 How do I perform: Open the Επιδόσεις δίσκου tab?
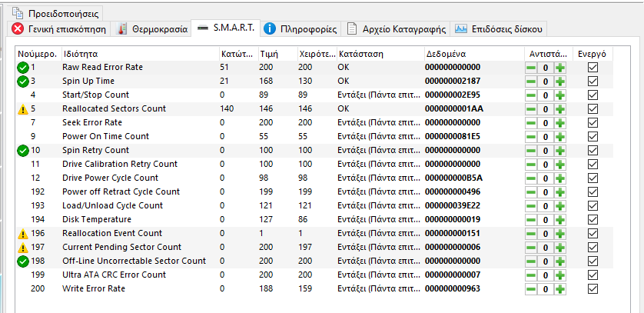point(499,29)
